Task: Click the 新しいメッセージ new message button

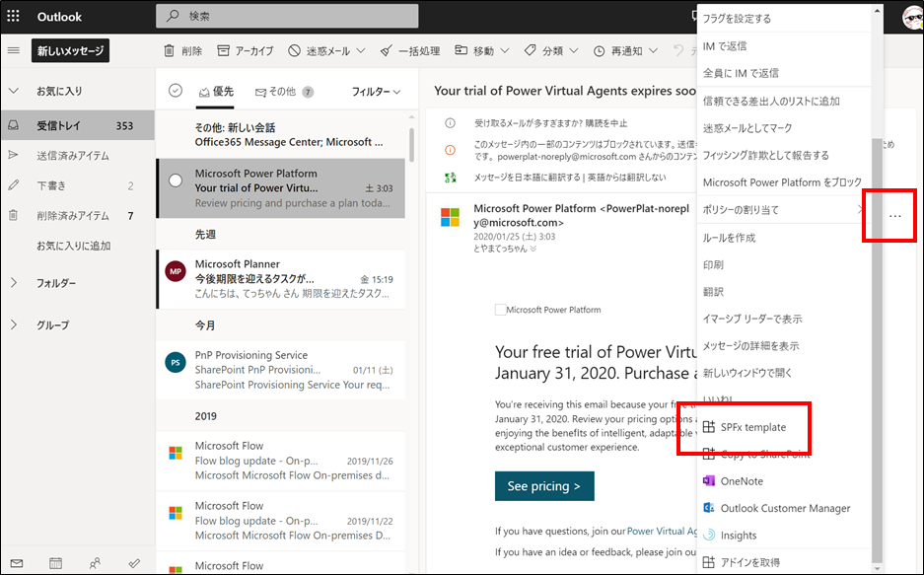Action: click(x=70, y=50)
